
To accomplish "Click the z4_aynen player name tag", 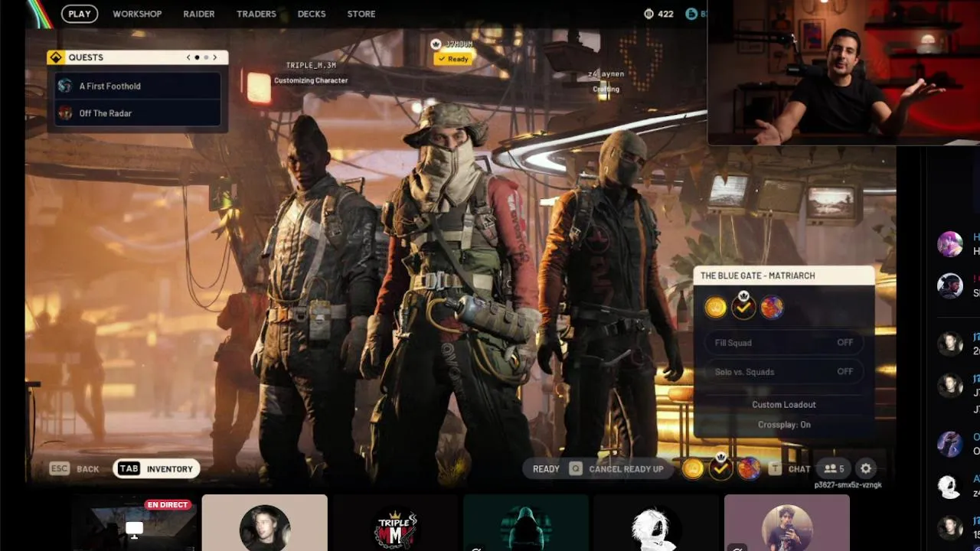I will [606, 74].
